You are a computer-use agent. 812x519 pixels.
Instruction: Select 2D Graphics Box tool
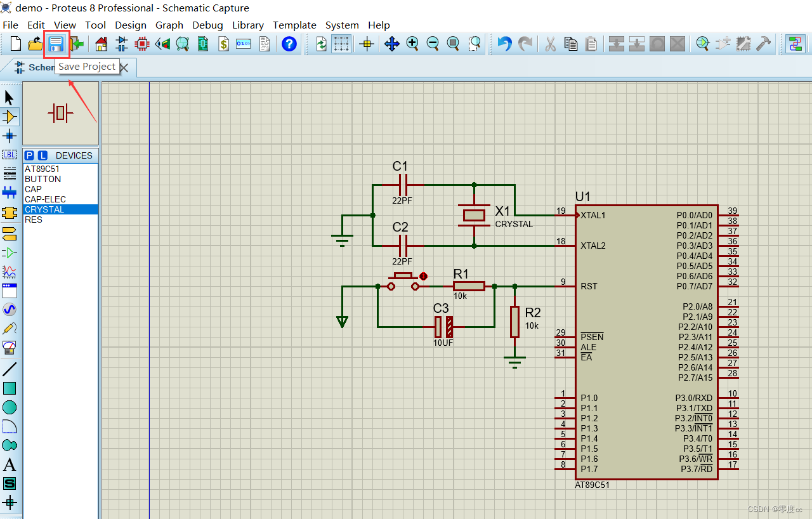[x=10, y=388]
